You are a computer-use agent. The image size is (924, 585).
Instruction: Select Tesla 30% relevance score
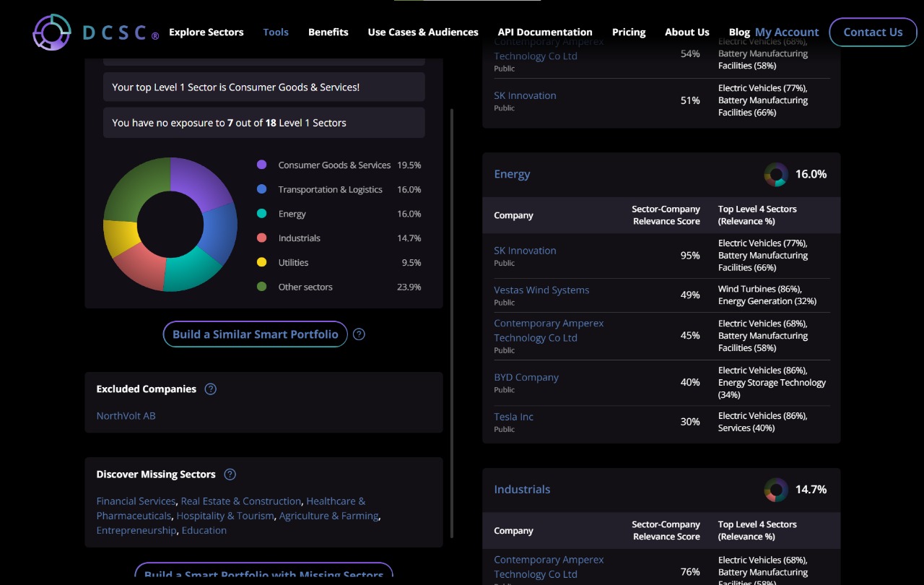(x=690, y=422)
